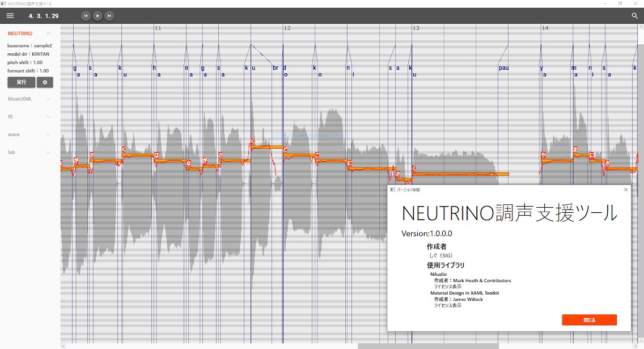Show Material Design toolkit license link
This screenshot has width=644, height=349.
(448, 305)
